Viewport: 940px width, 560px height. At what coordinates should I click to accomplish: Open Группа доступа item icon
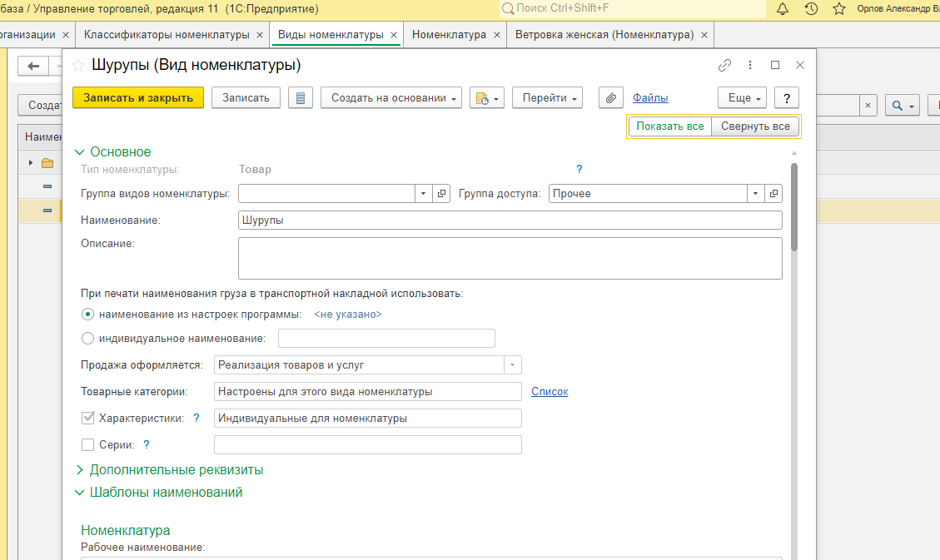[774, 193]
